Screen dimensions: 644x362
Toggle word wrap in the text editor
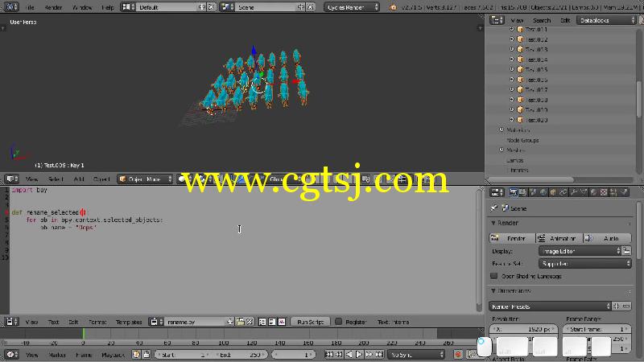(x=272, y=322)
